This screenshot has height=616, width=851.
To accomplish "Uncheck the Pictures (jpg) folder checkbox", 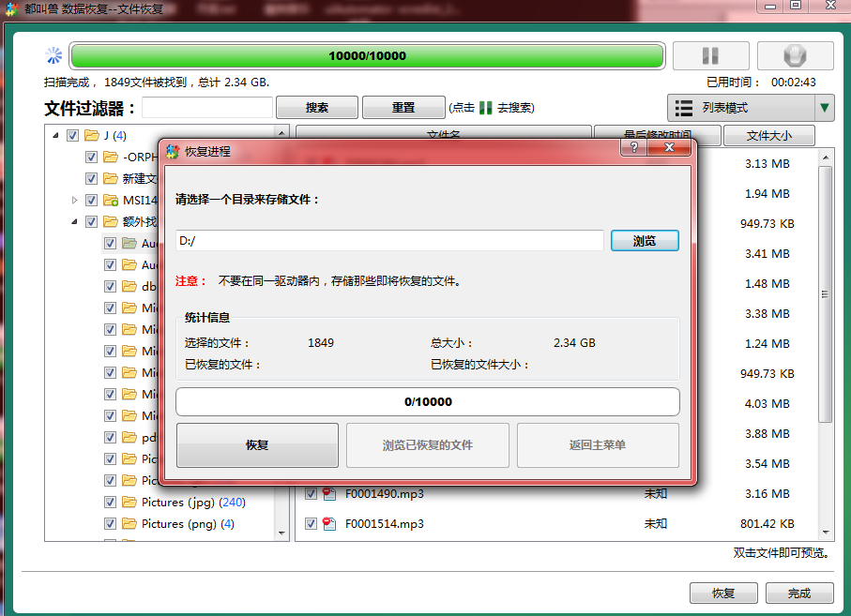I will click(110, 502).
